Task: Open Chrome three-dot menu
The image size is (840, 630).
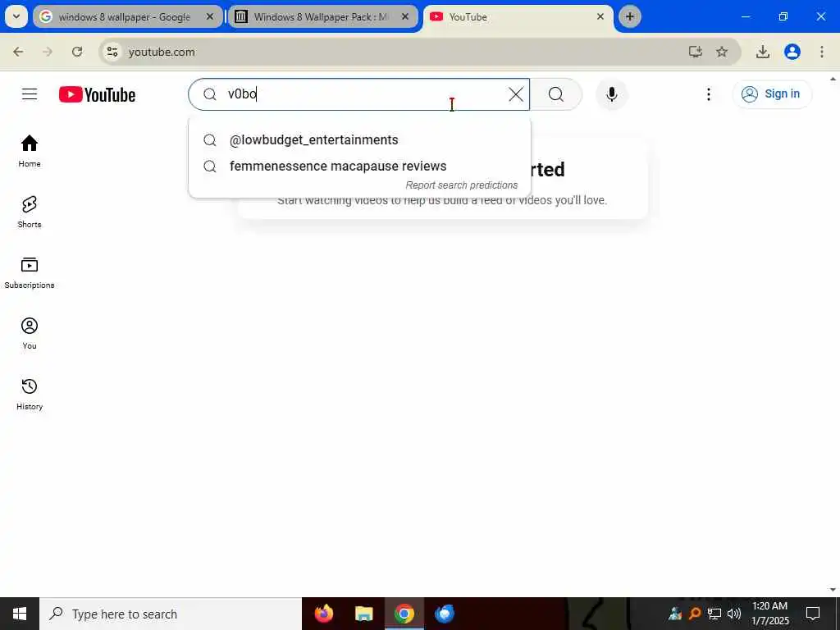Action: coord(822,52)
